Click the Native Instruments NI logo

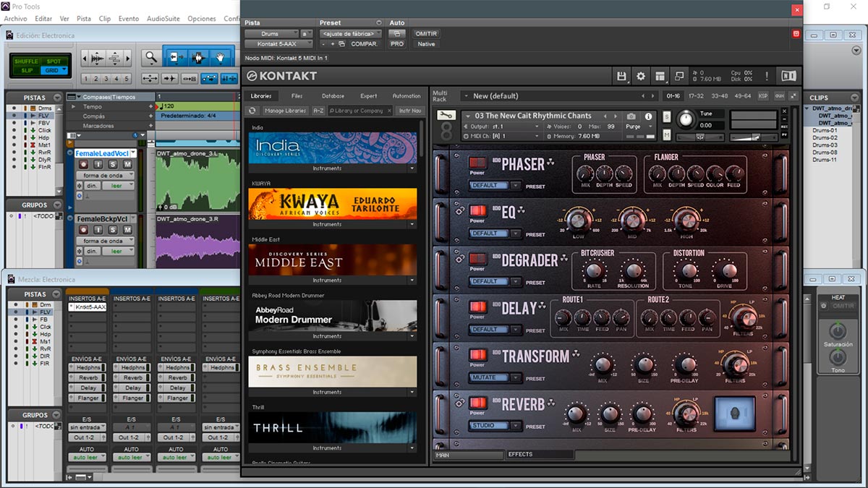tap(788, 76)
